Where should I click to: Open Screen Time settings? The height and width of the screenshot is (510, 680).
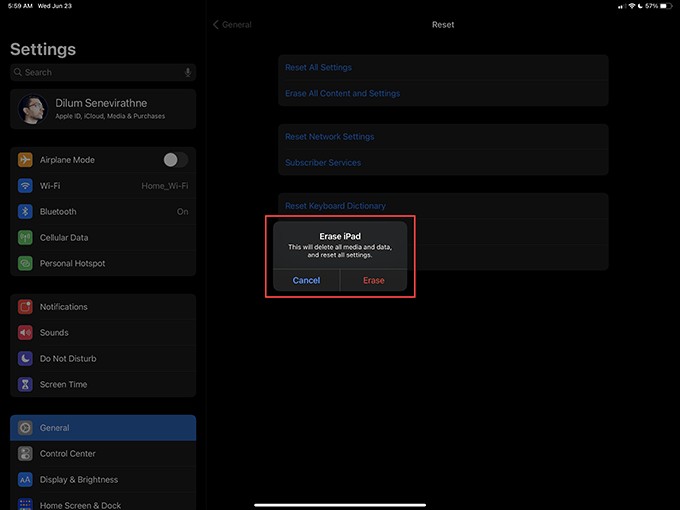click(103, 384)
